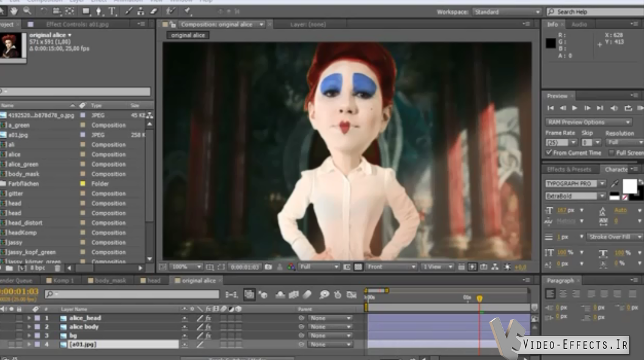Open the 3D view Front dropdown

tap(390, 267)
